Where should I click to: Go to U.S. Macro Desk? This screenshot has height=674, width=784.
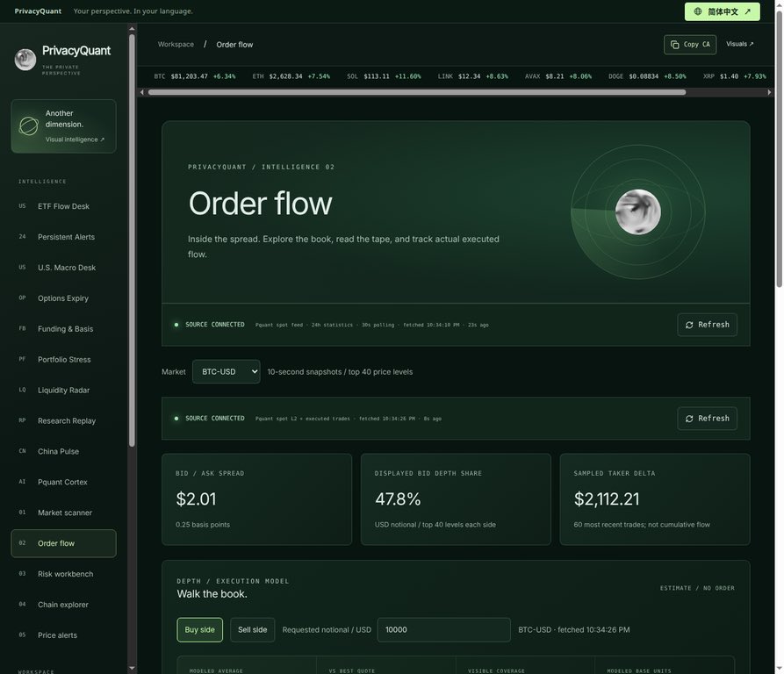[x=63, y=268]
